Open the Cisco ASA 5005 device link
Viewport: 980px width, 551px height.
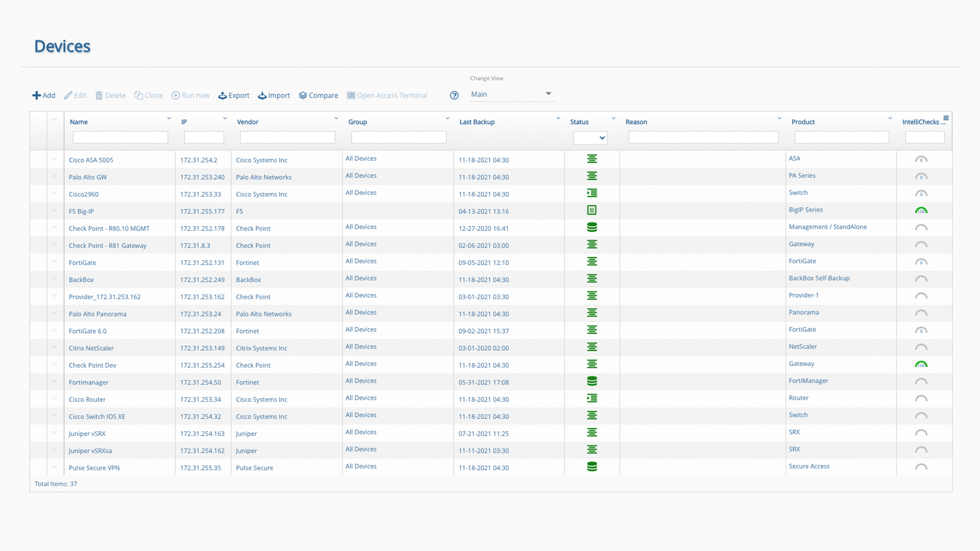tap(91, 160)
